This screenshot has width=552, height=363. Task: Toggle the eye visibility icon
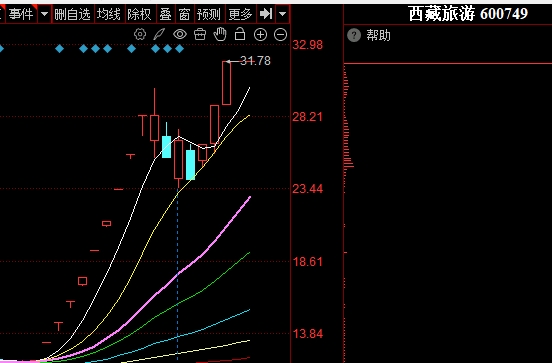click(x=180, y=35)
